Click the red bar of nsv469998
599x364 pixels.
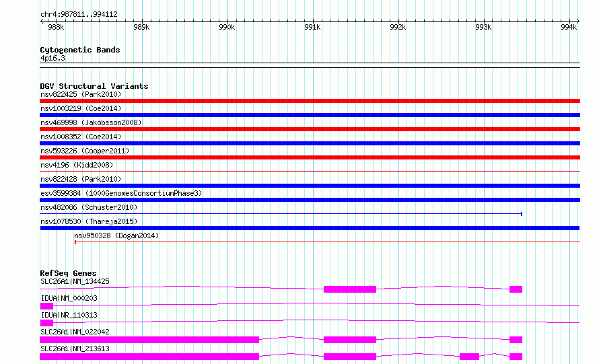(310, 129)
